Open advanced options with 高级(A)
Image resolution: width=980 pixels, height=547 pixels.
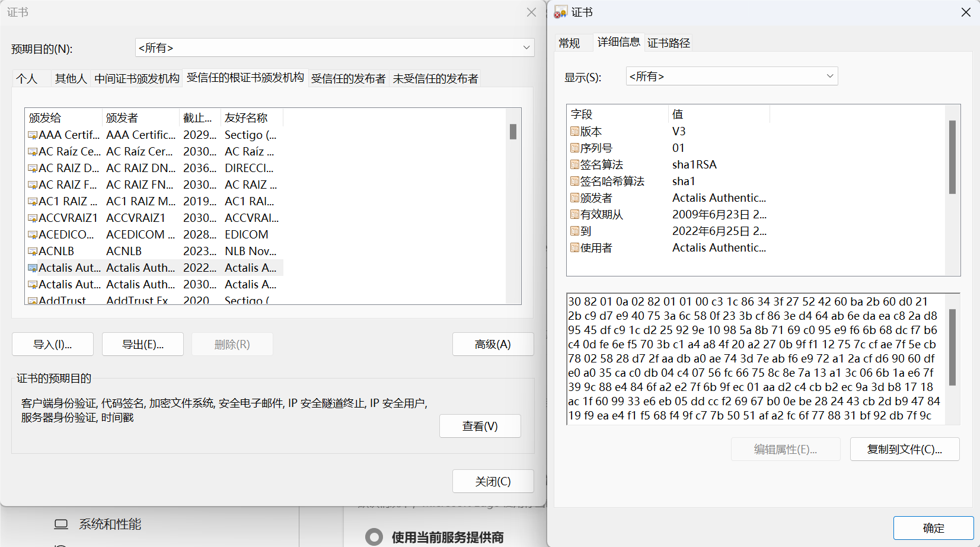[493, 344]
